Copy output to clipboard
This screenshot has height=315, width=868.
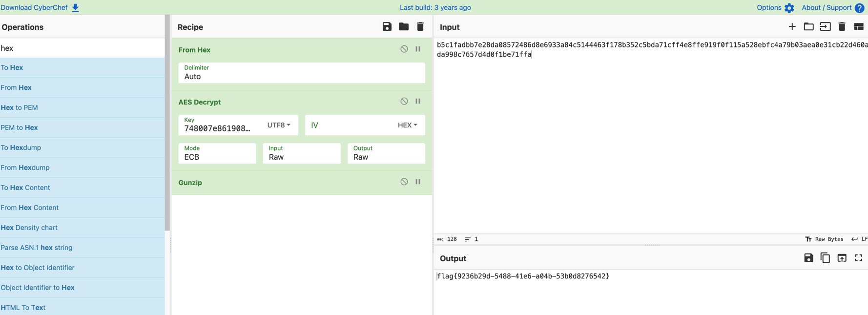[x=825, y=258]
